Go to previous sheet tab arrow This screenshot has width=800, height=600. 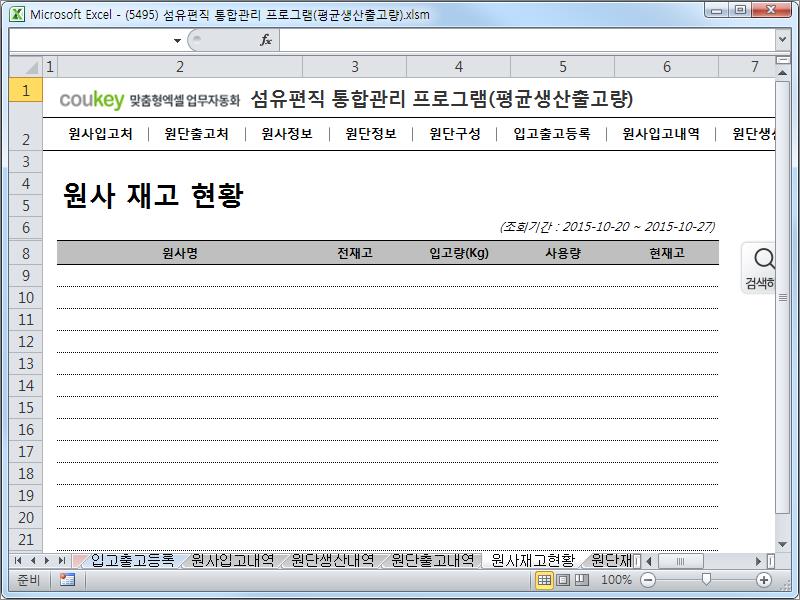click(x=33, y=561)
